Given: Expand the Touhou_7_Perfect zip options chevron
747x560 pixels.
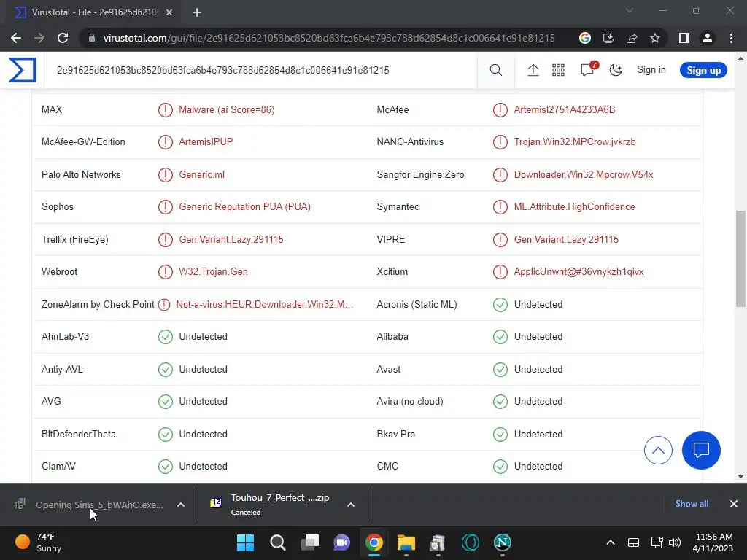Looking at the screenshot, I should (x=351, y=505).
